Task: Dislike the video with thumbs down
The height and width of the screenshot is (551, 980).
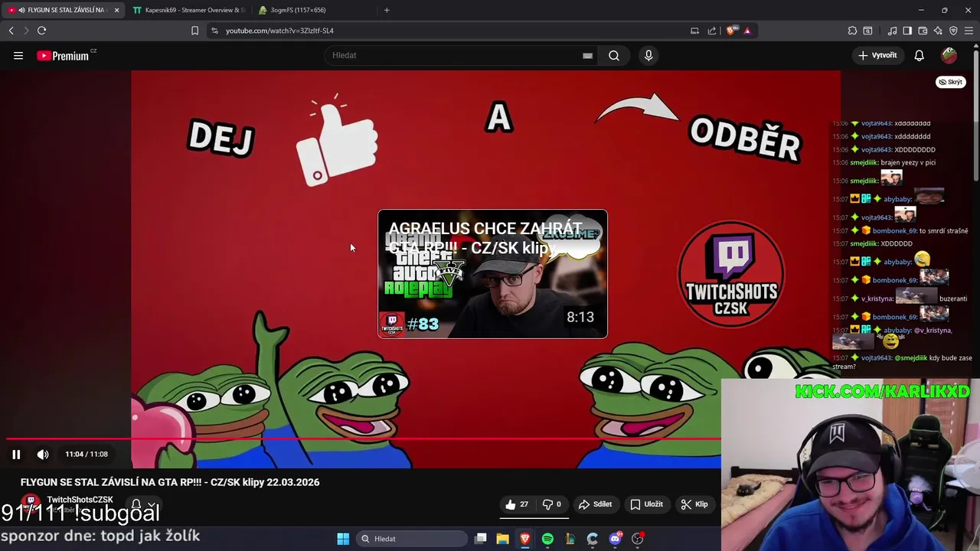Action: (x=552, y=504)
